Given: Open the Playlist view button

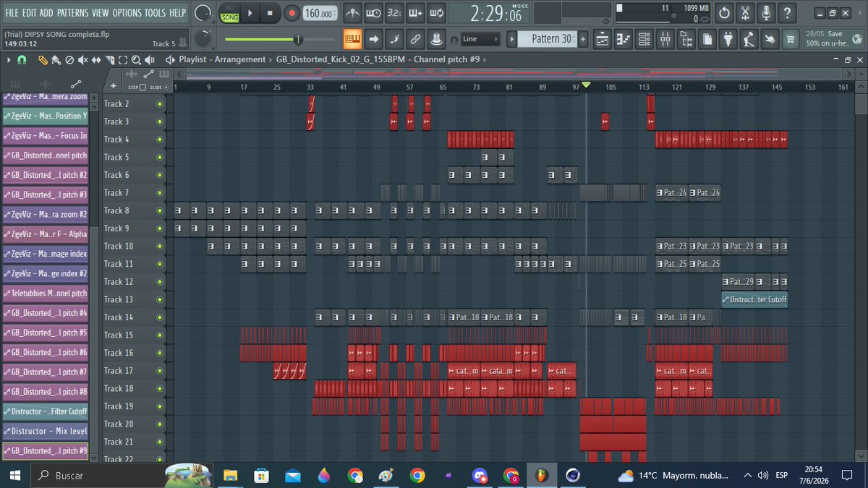Looking at the screenshot, I should tap(603, 39).
